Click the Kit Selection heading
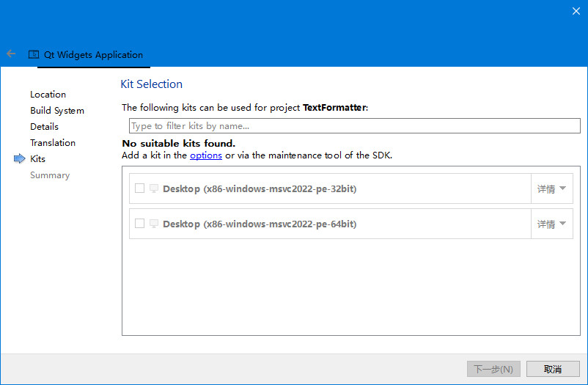The width and height of the screenshot is (588, 385). [152, 84]
